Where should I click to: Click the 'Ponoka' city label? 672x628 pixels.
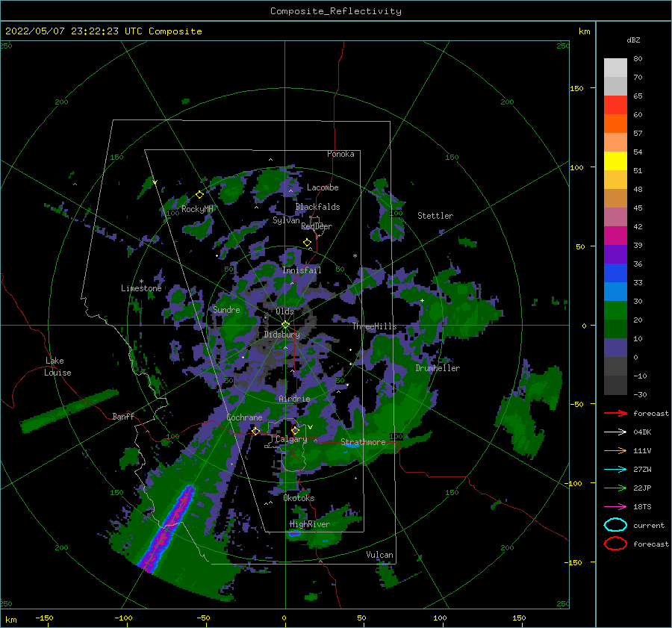340,154
